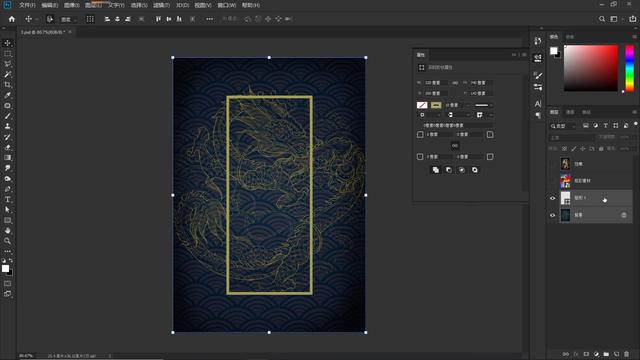Select the Gradient tool
This screenshot has width=640, height=360.
coord(7,158)
